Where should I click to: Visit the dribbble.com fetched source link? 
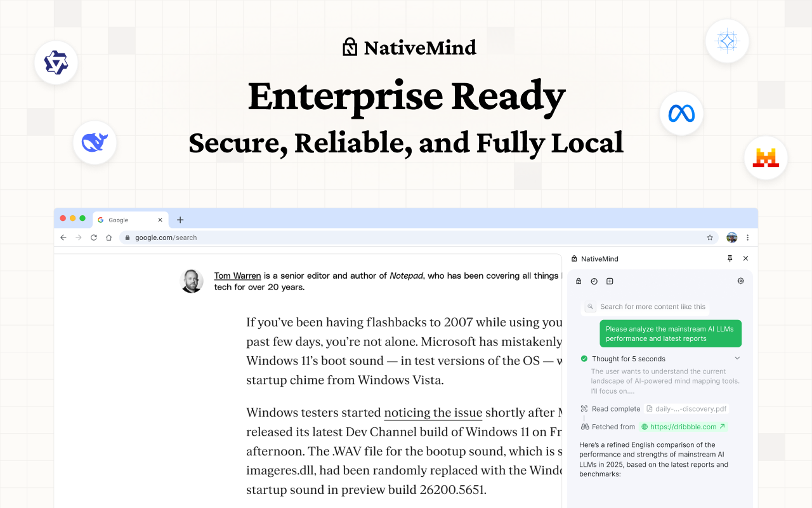683,426
